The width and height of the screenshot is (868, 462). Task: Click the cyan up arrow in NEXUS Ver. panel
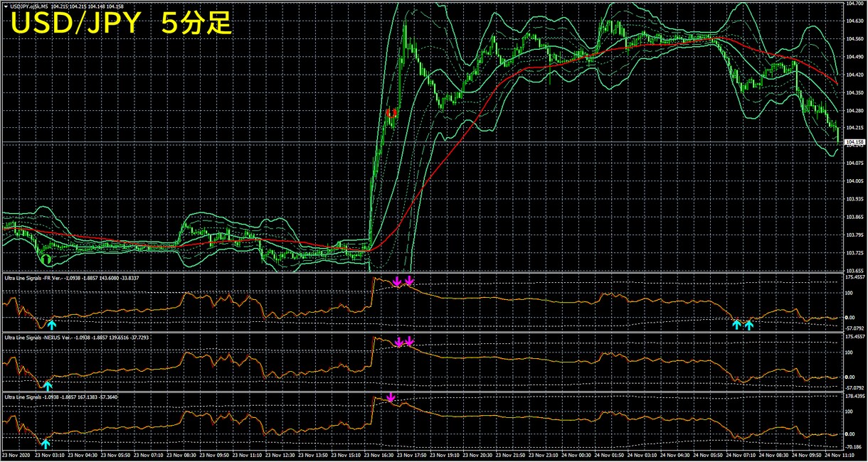pos(48,386)
